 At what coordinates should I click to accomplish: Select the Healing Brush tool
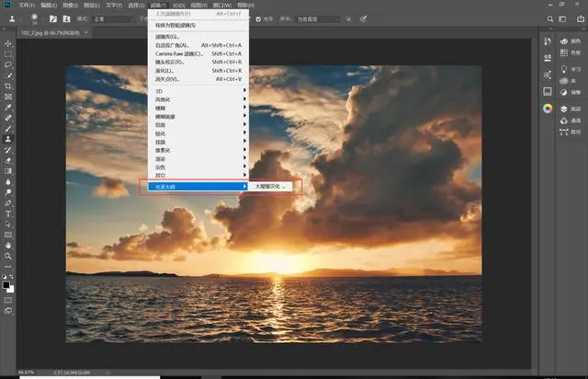point(8,118)
